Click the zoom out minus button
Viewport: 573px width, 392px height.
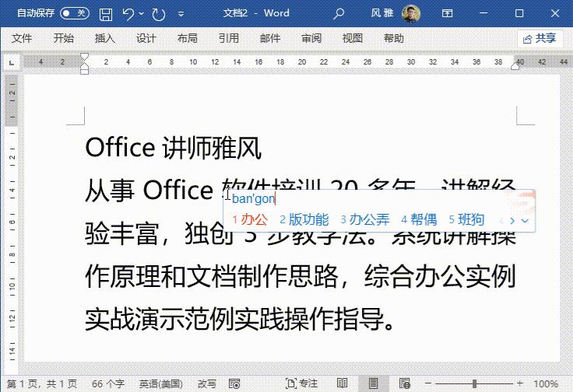coord(428,383)
